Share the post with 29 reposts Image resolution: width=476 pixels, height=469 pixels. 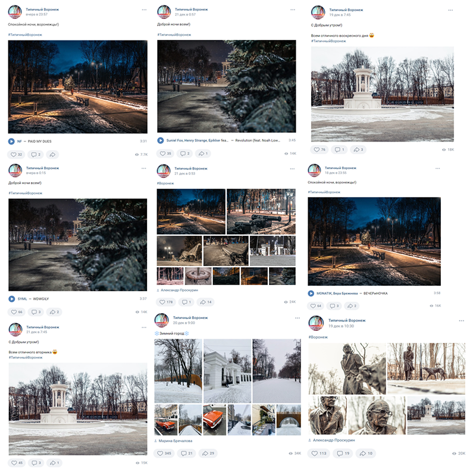click(x=208, y=453)
